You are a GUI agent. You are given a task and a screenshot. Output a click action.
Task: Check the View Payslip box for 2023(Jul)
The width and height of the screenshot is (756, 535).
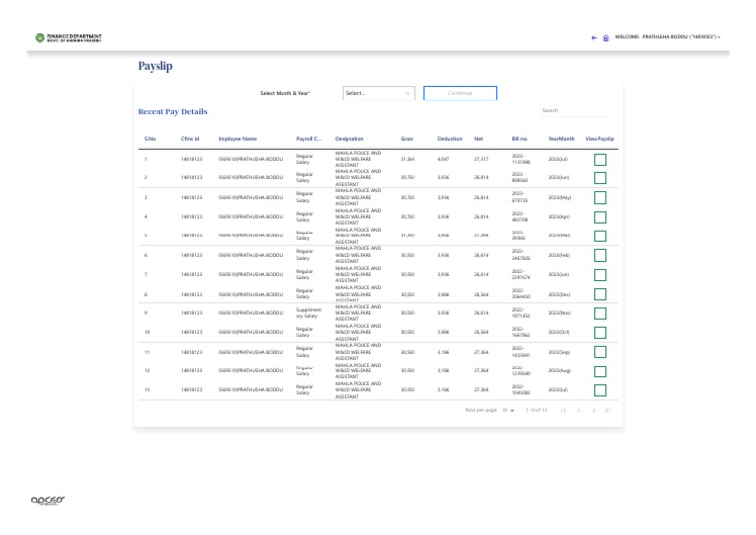[599, 159]
